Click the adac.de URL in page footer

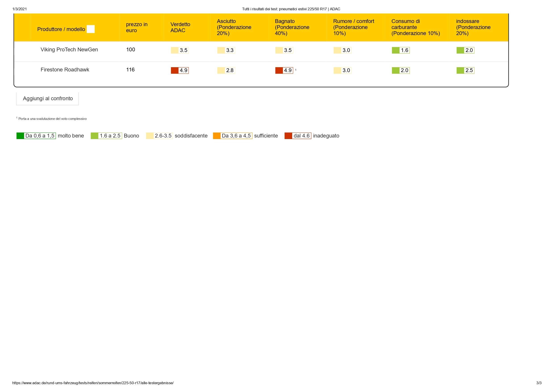[x=93, y=383]
